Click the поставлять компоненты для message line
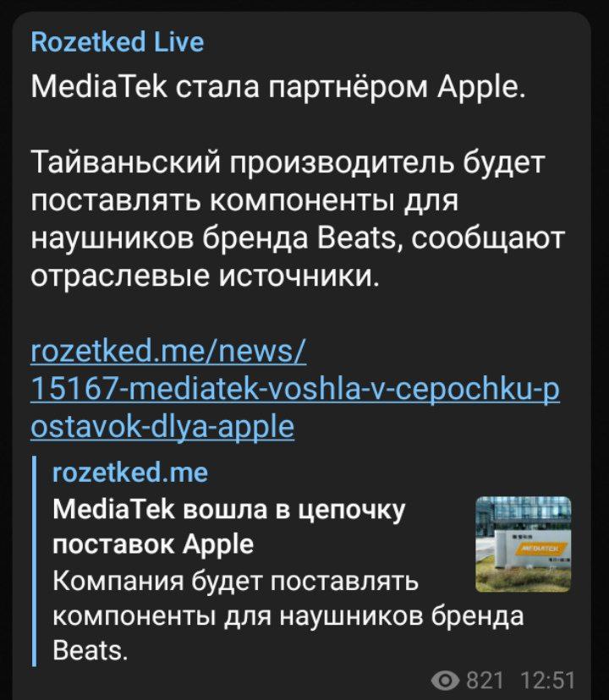 pyautogui.click(x=244, y=200)
